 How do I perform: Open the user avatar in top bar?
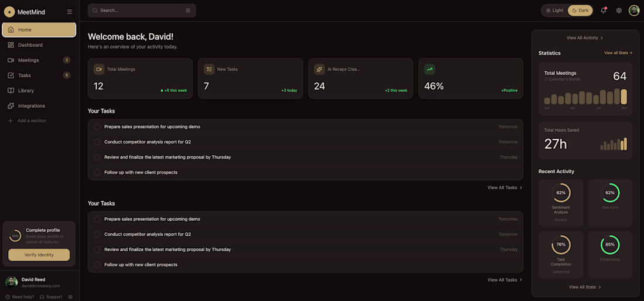(634, 11)
